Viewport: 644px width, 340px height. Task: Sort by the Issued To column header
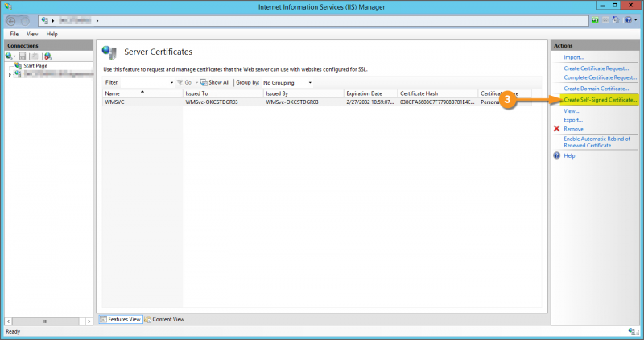223,93
